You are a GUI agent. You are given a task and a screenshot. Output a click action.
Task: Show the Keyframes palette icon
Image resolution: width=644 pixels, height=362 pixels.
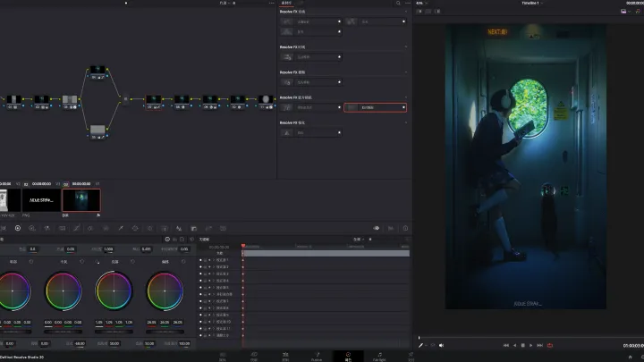377,228
